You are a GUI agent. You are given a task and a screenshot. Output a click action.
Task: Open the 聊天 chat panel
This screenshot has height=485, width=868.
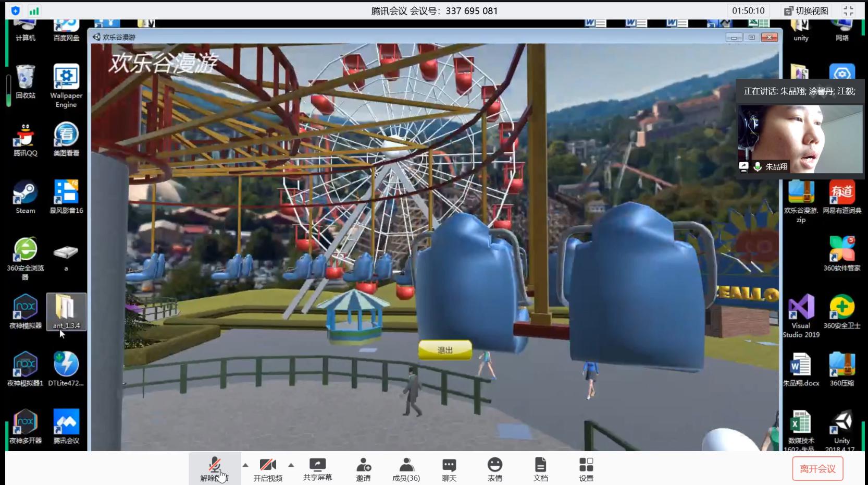tap(449, 468)
